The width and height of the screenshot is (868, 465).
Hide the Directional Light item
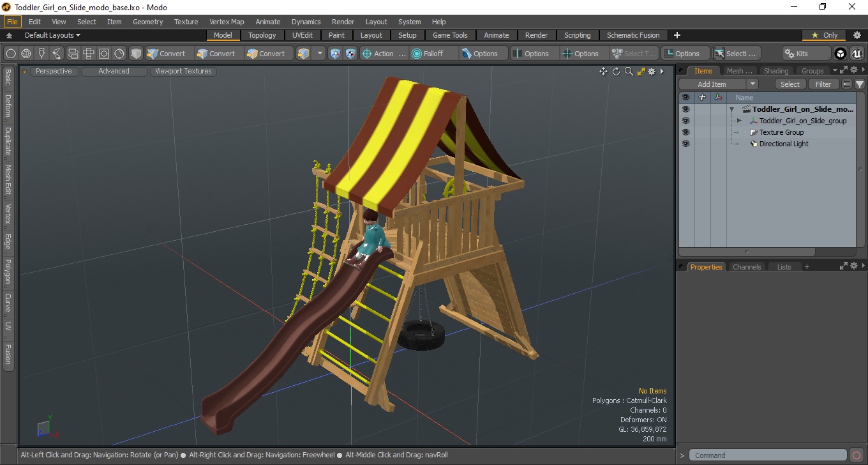point(685,144)
